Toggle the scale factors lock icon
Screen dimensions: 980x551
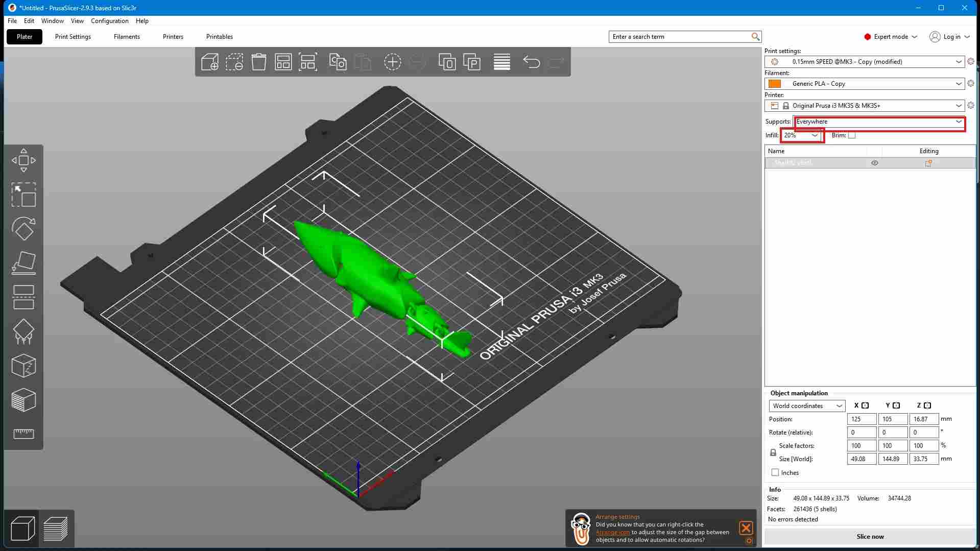tap(773, 452)
